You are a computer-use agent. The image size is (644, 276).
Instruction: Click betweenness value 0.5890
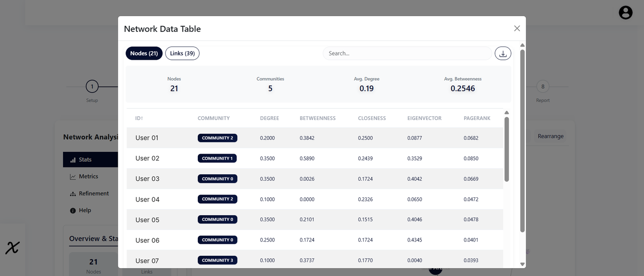[307, 158]
